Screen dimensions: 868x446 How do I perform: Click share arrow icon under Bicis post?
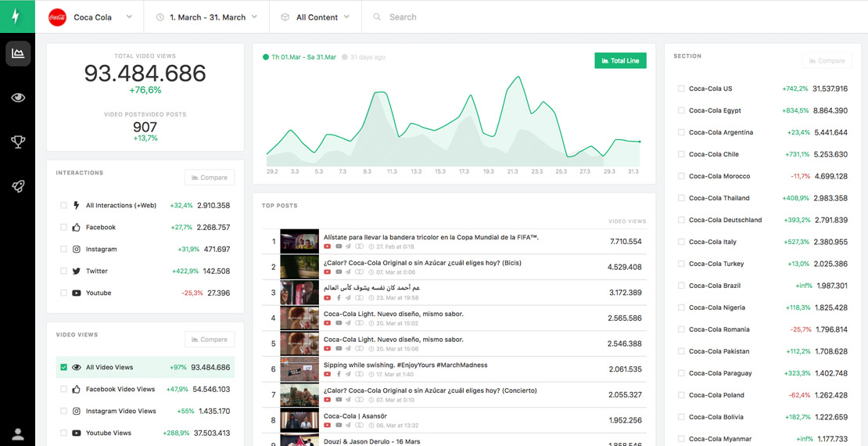(x=348, y=272)
